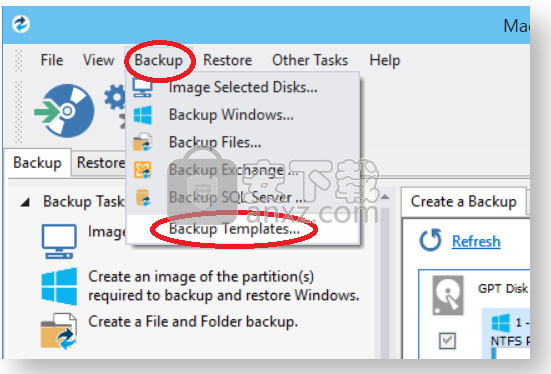This screenshot has width=551, height=374.
Task: Click the Macrium Reflect app logo icon
Action: pos(21,24)
